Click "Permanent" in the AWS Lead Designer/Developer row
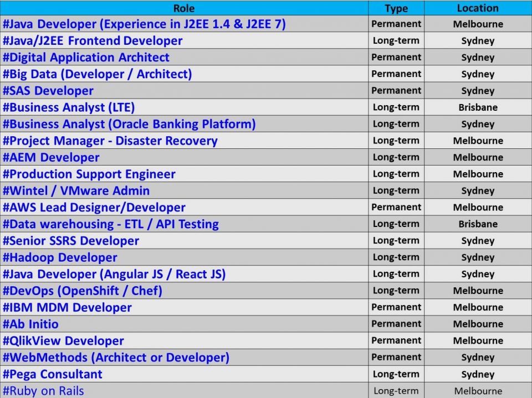Viewport: 532px width, 398px height. 396,207
